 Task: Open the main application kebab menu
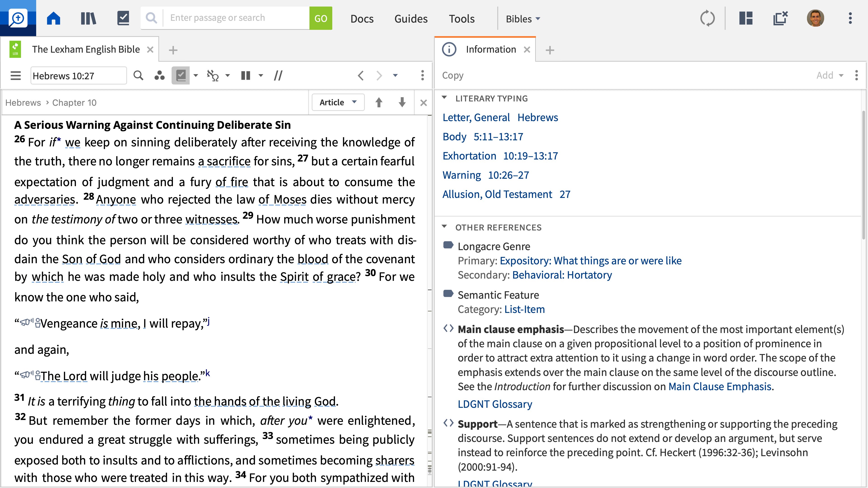point(850,18)
